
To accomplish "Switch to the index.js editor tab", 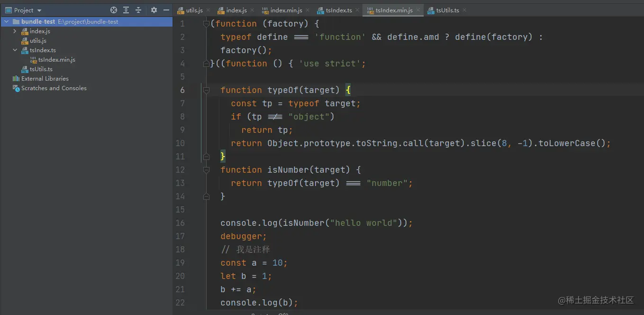I will click(x=236, y=10).
